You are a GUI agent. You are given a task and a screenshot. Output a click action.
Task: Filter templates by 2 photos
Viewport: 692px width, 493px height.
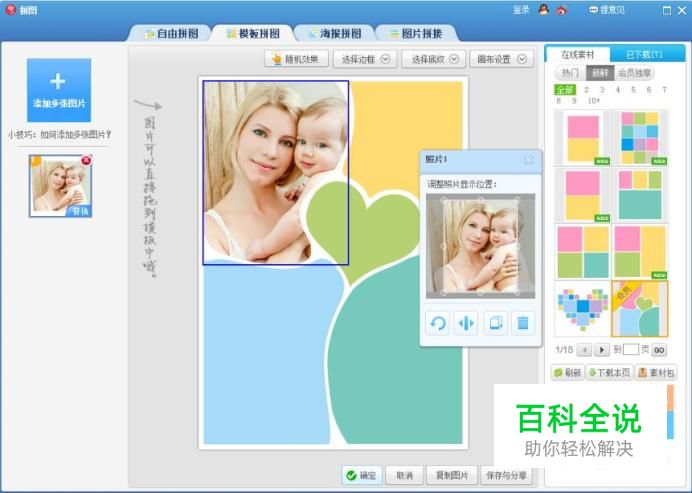tap(586, 90)
